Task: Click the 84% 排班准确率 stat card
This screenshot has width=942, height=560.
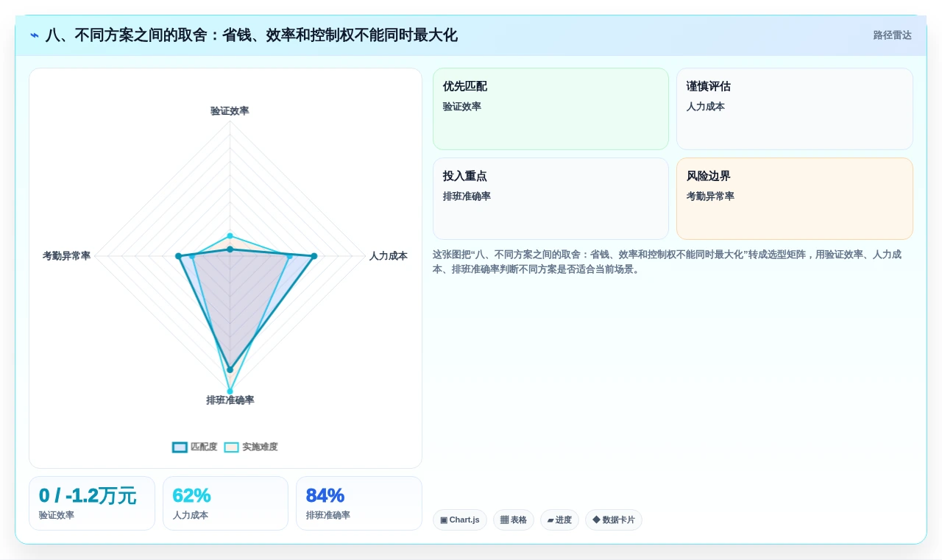Action: click(x=359, y=503)
